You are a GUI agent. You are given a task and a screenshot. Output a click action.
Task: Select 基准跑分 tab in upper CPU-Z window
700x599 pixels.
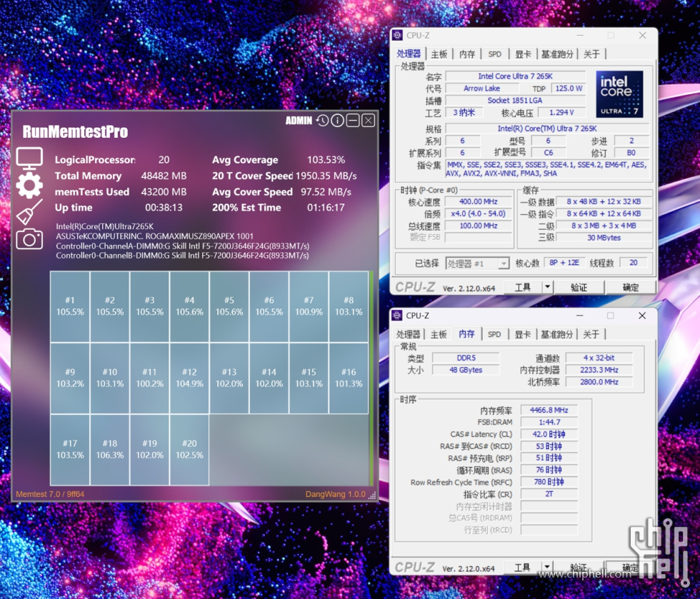(x=557, y=54)
